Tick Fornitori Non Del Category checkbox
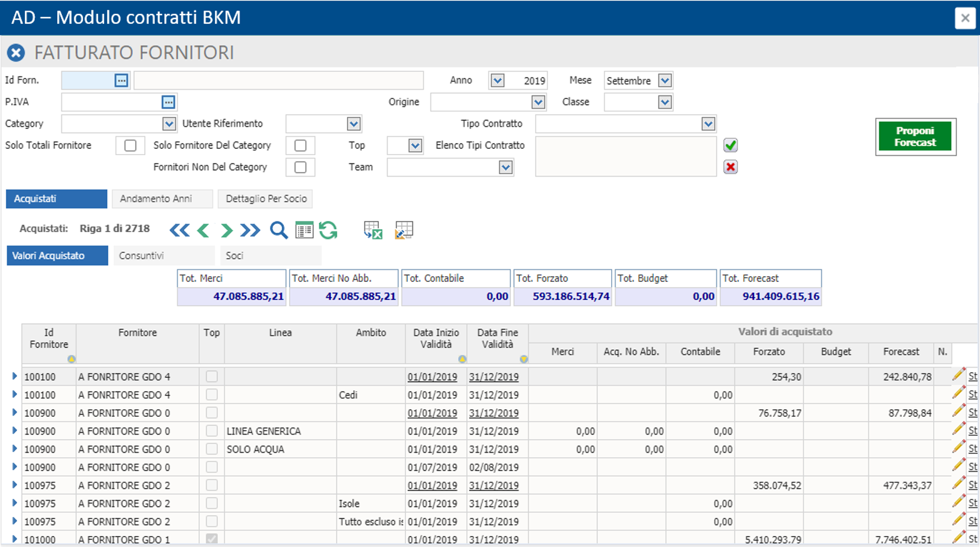 tap(300, 167)
